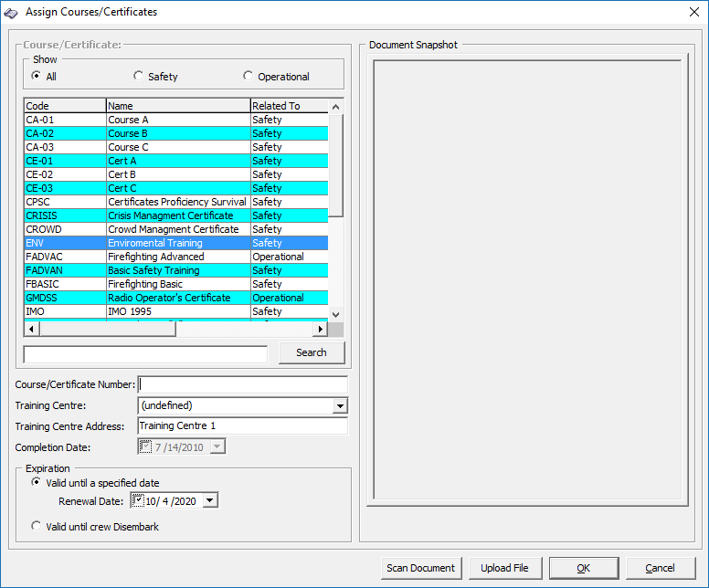Select the CA-02 Course B row
Image resolution: width=709 pixels, height=588 pixels.
coord(176,133)
